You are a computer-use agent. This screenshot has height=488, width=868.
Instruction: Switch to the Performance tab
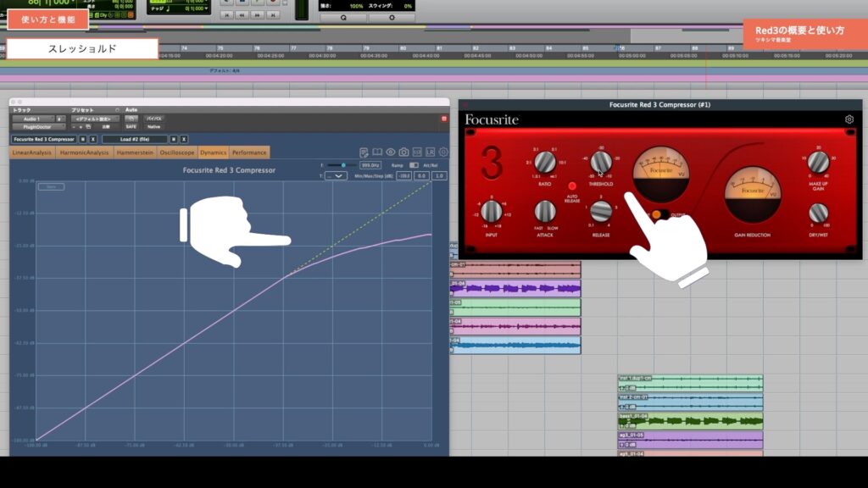pos(249,152)
